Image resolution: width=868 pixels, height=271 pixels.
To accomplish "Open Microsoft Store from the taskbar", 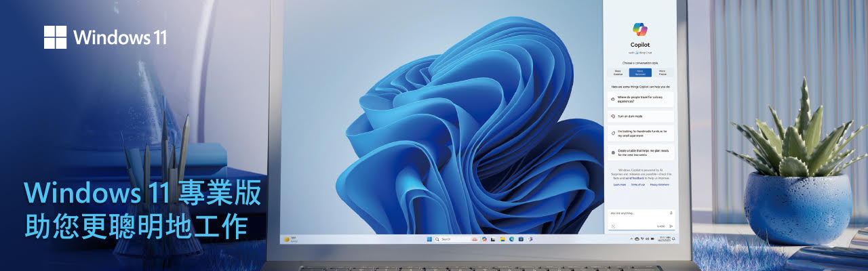I will pyautogui.click(x=520, y=239).
